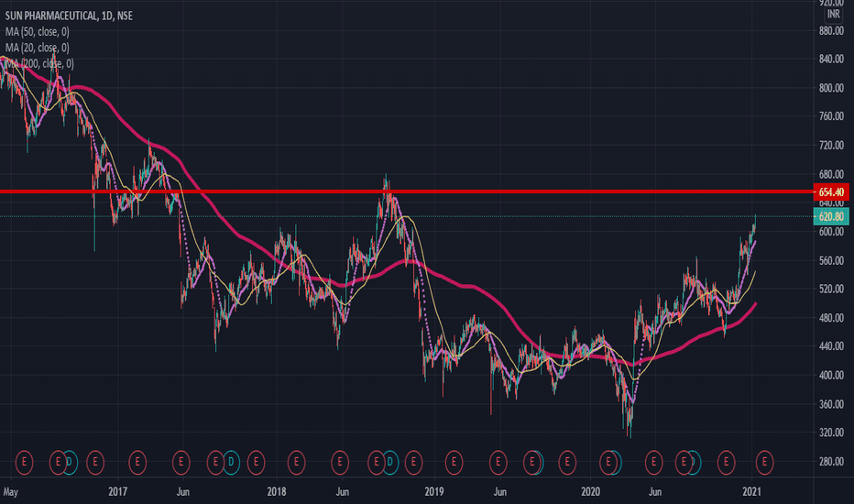This screenshot has height=504, width=854.
Task: Click the 840.00 price axis value
Action: pos(831,60)
